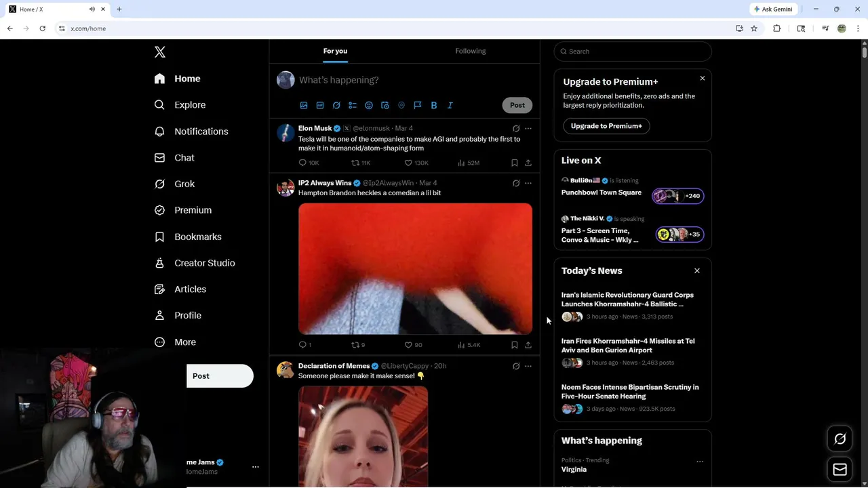This screenshot has width=868, height=488.
Task: Switch to the Following tab
Action: coord(471,51)
